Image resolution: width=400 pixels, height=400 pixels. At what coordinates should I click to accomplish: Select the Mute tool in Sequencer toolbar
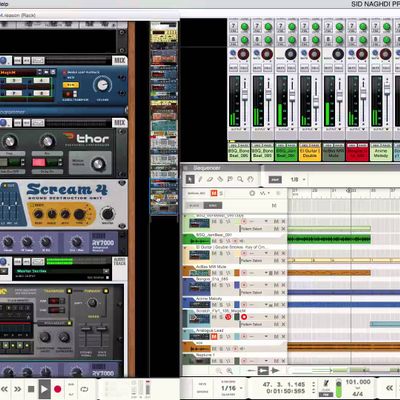(230, 179)
